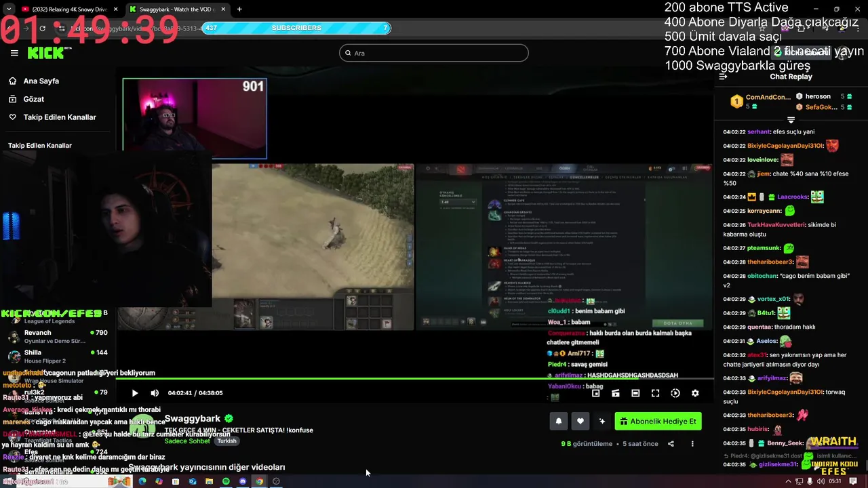This screenshot has width=868, height=488.
Task: Toggle mini player mode
Action: [x=615, y=393]
